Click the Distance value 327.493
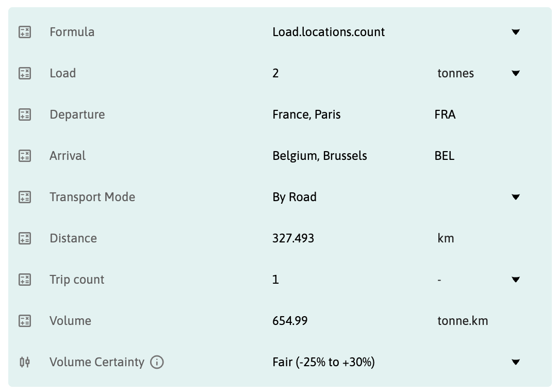The image size is (557, 392). coord(293,238)
